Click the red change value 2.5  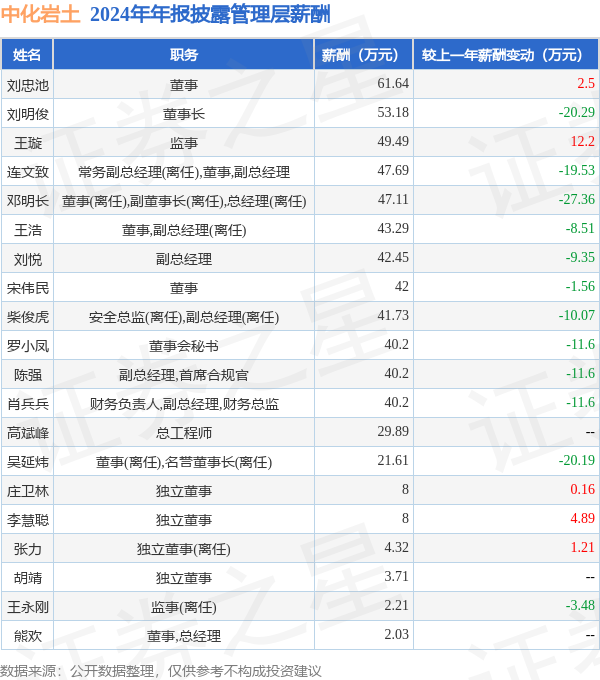coord(586,83)
